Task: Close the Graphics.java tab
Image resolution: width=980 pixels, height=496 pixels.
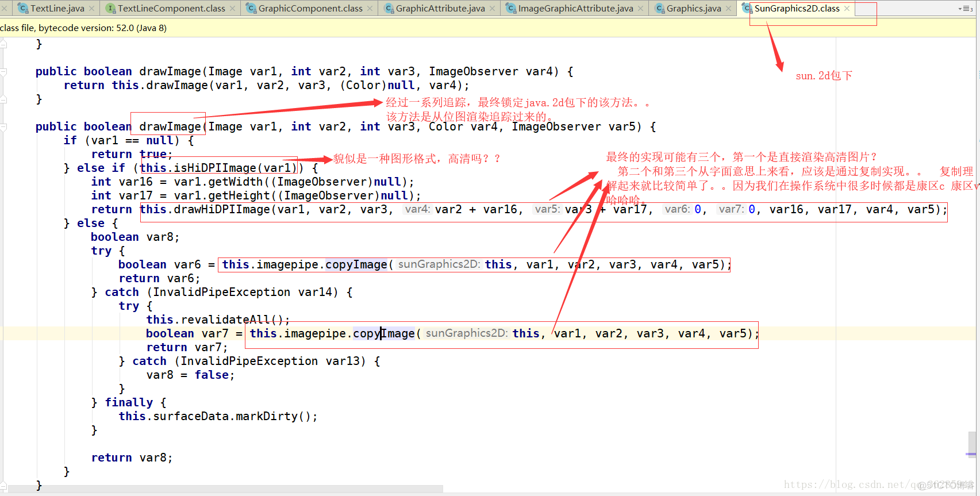Action: point(728,9)
